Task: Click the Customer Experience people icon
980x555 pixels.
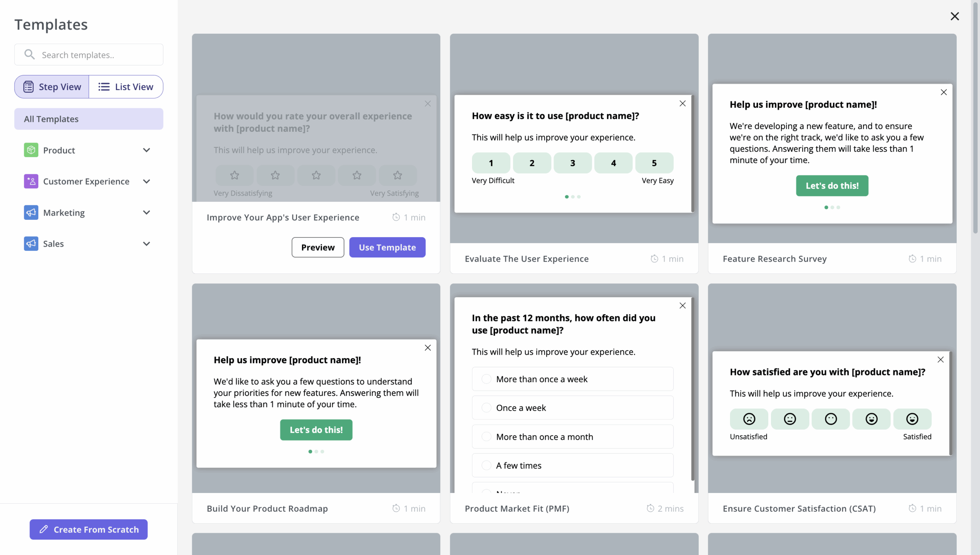Action: click(31, 181)
